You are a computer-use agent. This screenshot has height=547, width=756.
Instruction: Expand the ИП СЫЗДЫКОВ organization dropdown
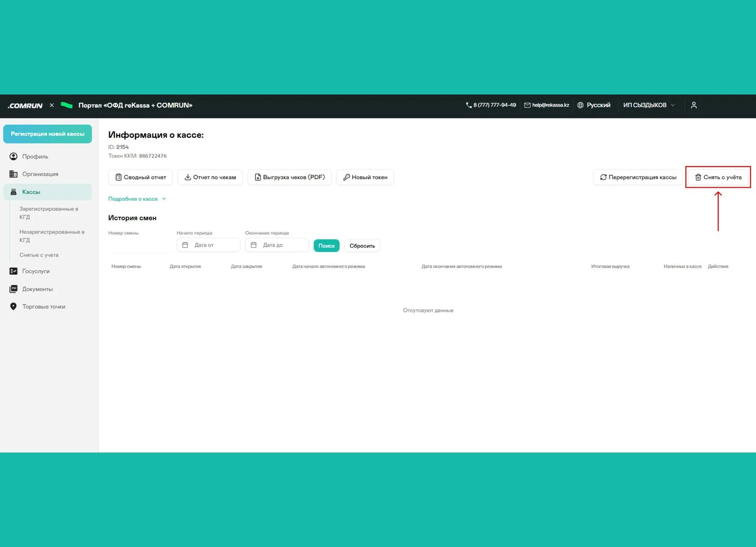click(x=648, y=105)
